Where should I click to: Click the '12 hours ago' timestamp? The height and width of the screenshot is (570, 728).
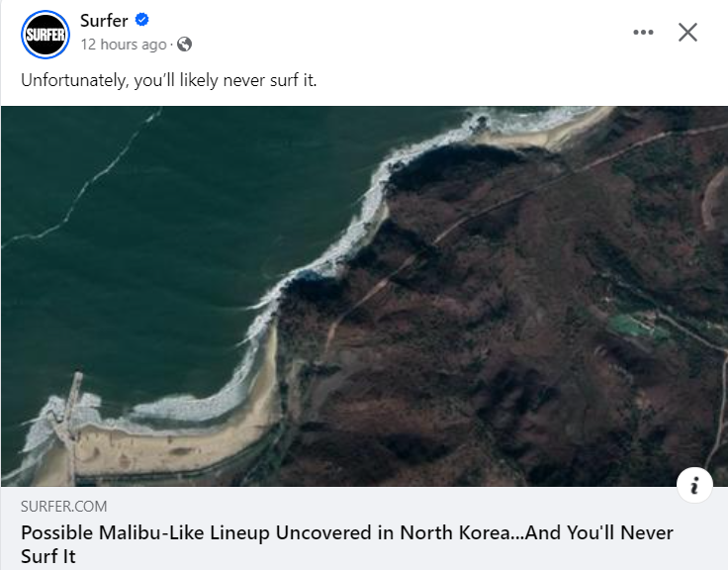[124, 45]
